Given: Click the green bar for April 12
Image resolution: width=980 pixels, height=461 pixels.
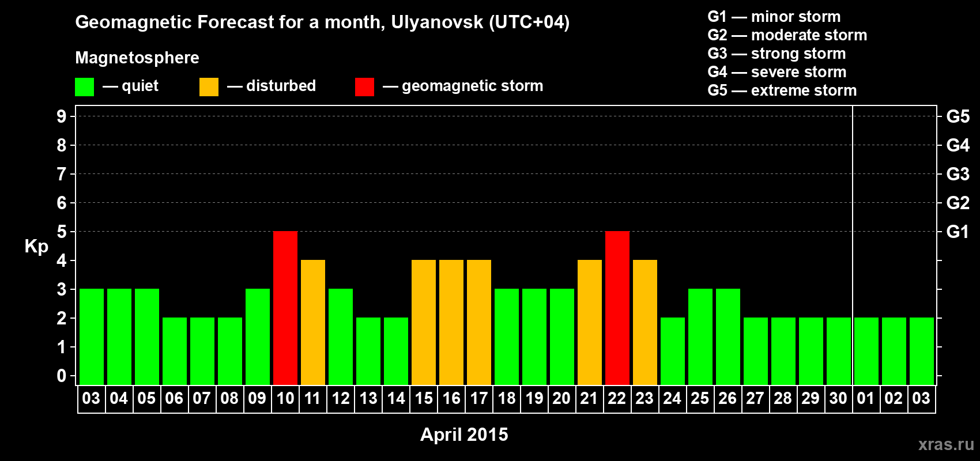Looking at the screenshot, I should [341, 337].
